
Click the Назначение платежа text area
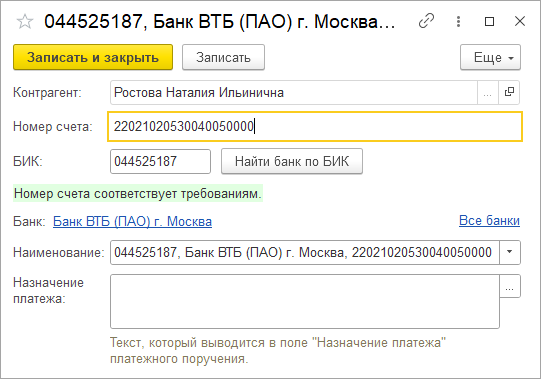coord(305,301)
